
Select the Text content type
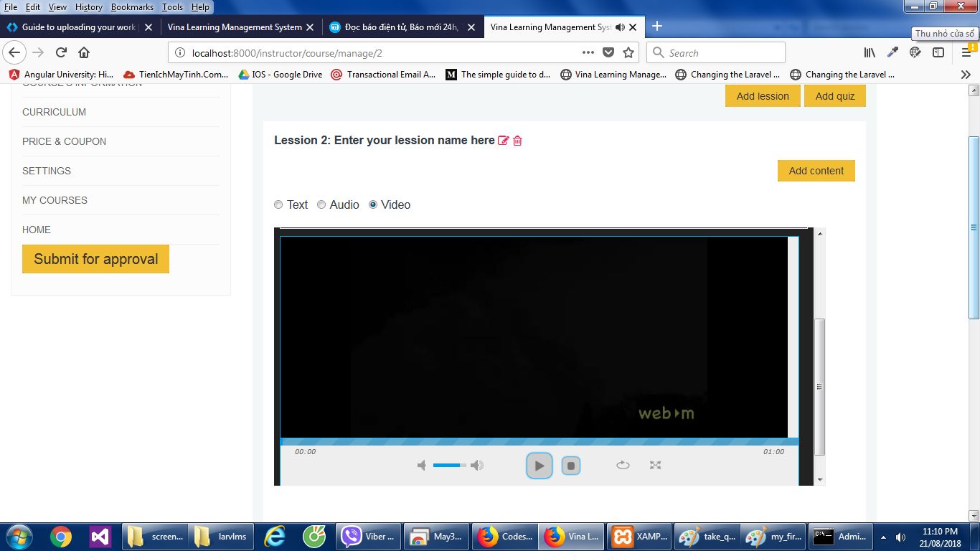point(278,205)
